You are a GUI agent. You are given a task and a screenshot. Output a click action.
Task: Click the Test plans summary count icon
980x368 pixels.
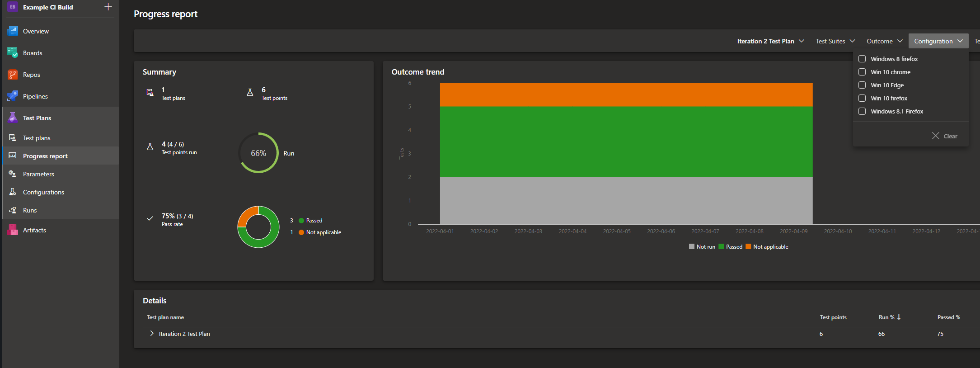point(150,93)
